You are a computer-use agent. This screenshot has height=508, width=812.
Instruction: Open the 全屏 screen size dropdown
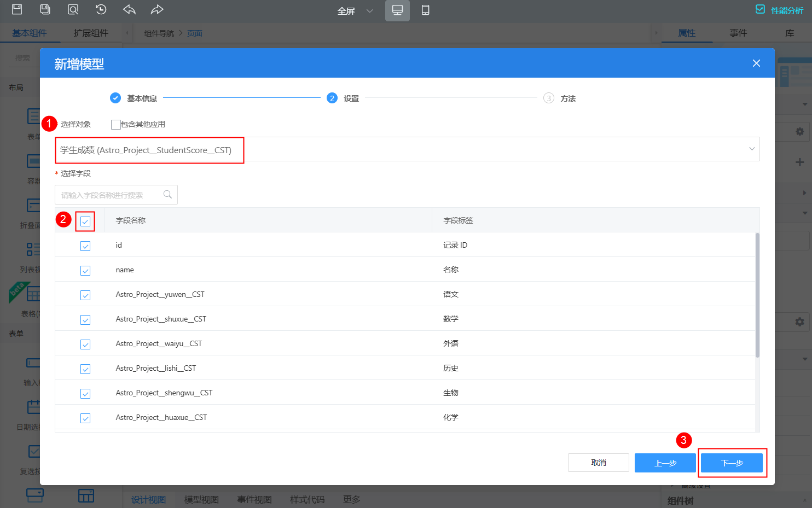[355, 10]
